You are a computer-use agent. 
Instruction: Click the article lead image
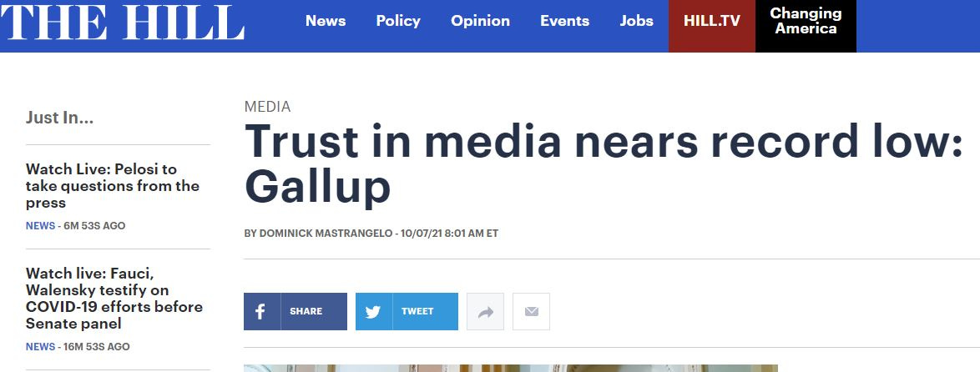coord(511,369)
